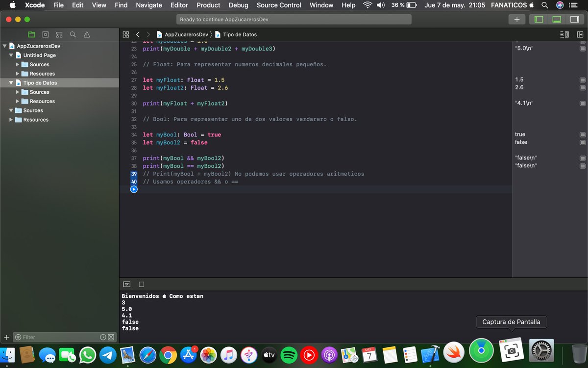This screenshot has width=588, height=368.
Task: Toggle the inspectors panel visibility
Action: (x=574, y=19)
